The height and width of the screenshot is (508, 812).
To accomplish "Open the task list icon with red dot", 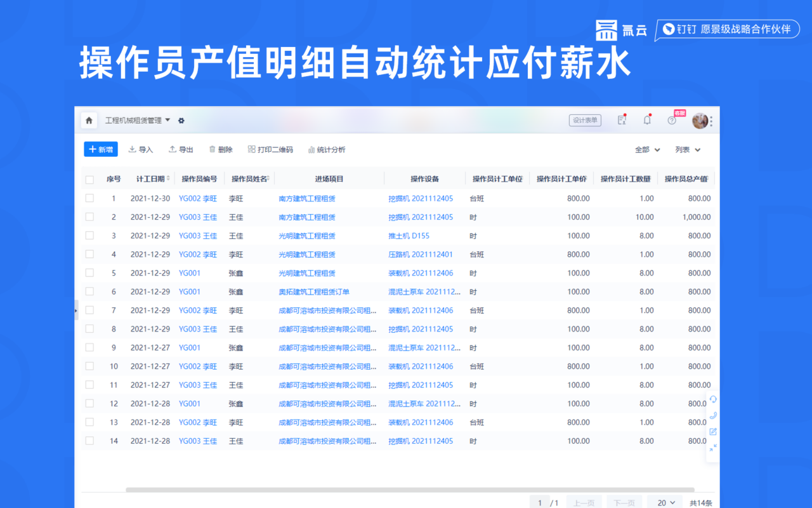I will 622,120.
